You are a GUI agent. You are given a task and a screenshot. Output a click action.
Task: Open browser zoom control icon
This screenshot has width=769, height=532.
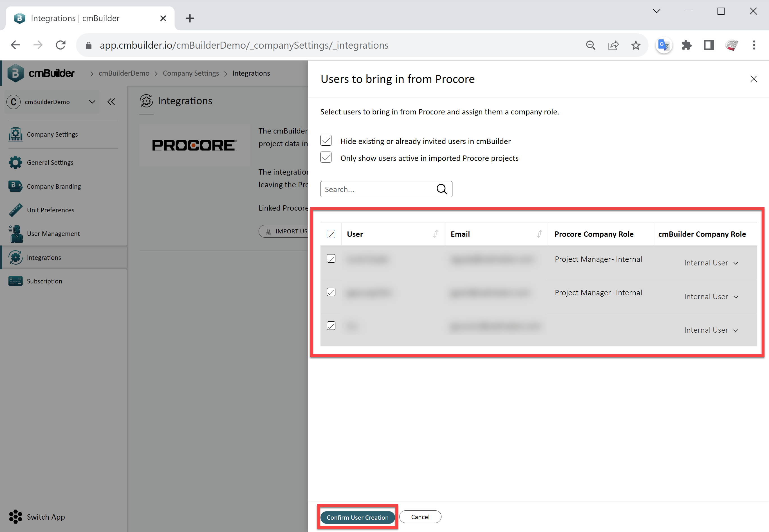pos(591,45)
